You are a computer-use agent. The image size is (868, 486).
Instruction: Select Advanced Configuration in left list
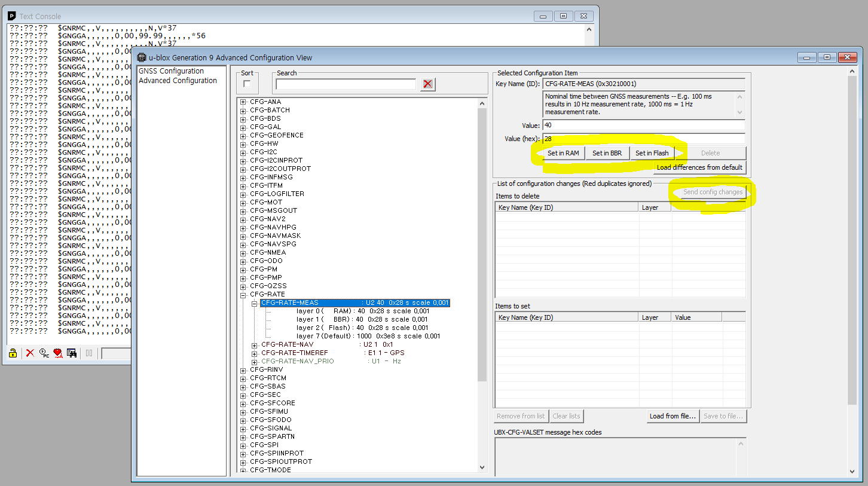click(178, 80)
